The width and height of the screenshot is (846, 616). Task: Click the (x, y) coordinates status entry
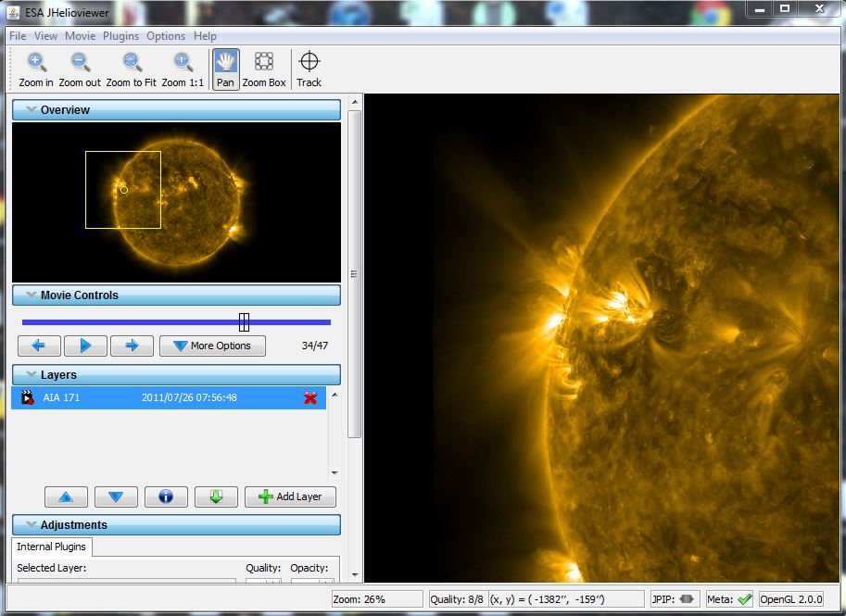click(566, 599)
